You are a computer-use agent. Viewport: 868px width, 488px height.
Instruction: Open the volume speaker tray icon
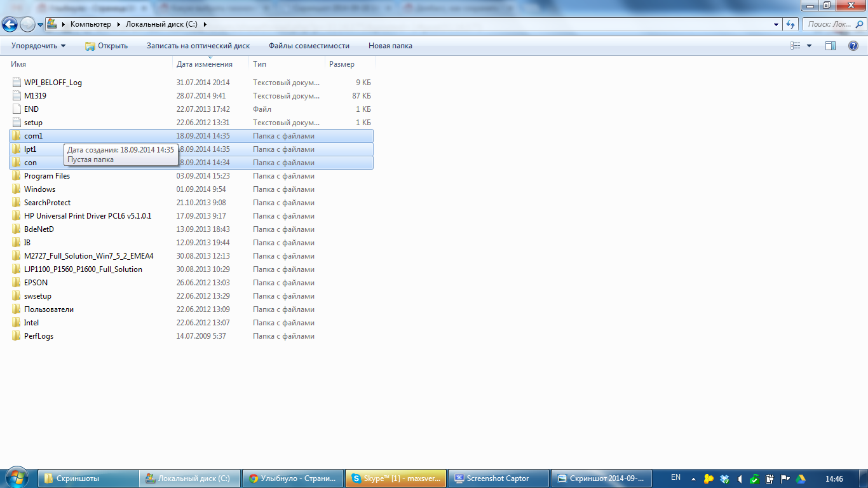point(739,478)
